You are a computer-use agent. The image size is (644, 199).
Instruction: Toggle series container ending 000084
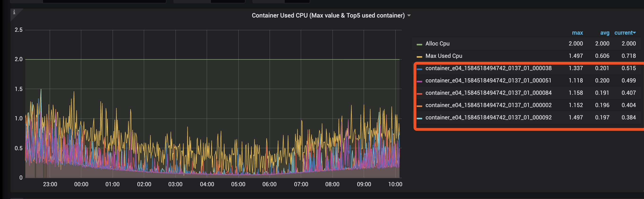[x=488, y=93]
